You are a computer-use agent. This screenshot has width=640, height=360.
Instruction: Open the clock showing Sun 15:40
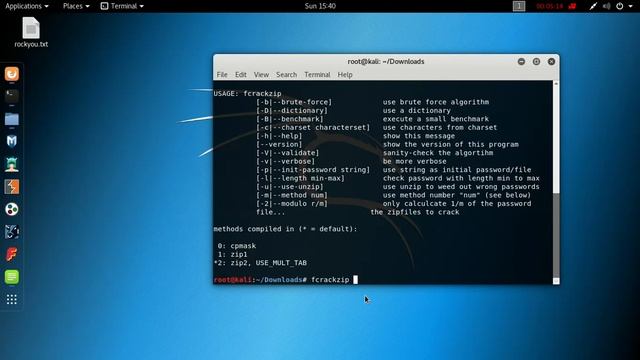click(x=320, y=6)
